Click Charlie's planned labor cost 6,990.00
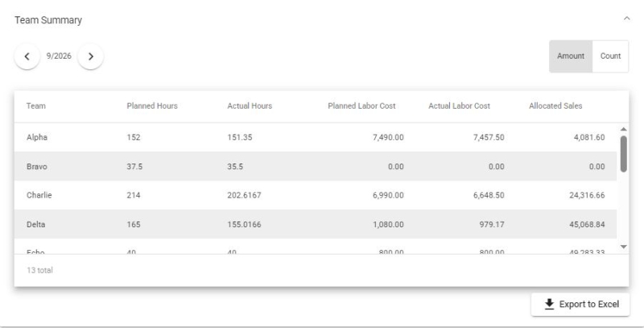The width and height of the screenshot is (644, 328). pyautogui.click(x=388, y=195)
